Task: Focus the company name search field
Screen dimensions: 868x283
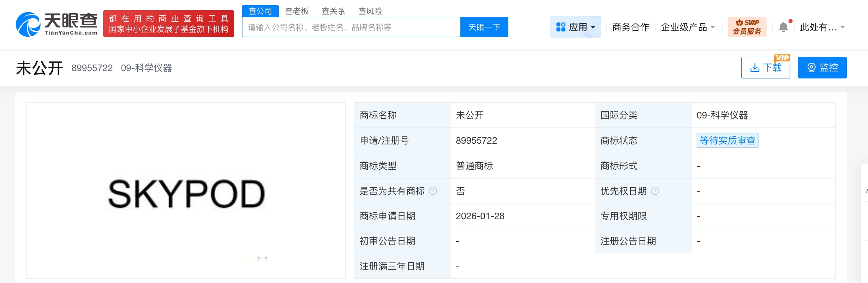Action: click(x=351, y=27)
